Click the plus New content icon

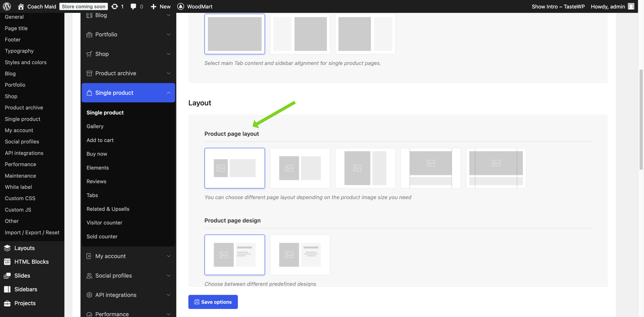click(x=153, y=7)
